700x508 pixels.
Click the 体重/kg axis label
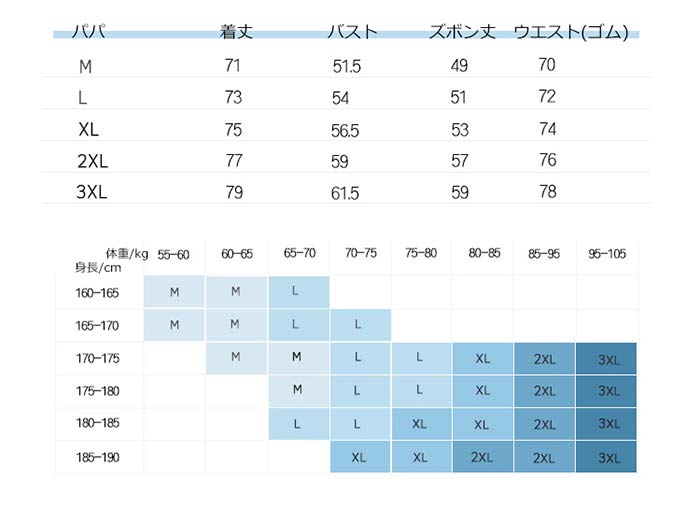[x=127, y=253]
